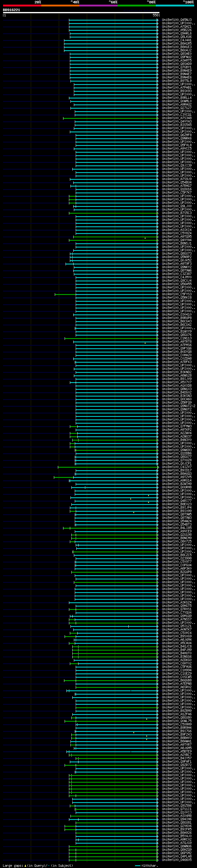Viewport: 197px width, 868px height.
Task: Select UniRef100_Q8SAE0 label
Action: 177,54
